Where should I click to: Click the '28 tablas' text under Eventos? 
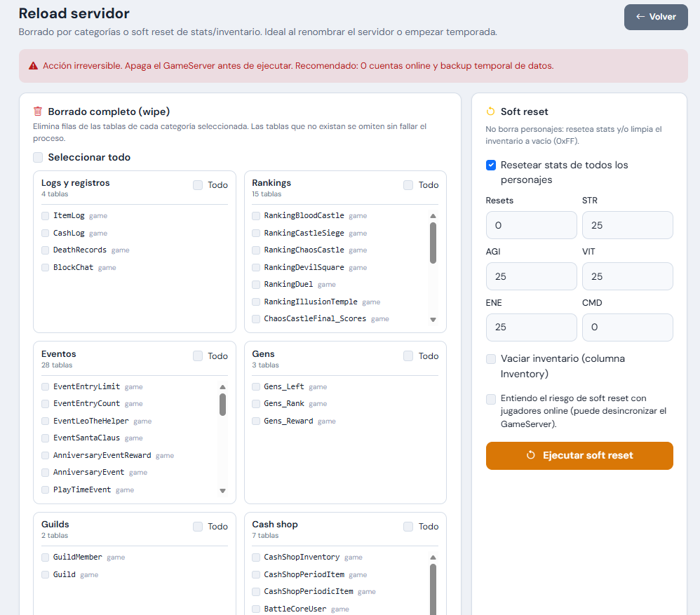[x=57, y=365]
